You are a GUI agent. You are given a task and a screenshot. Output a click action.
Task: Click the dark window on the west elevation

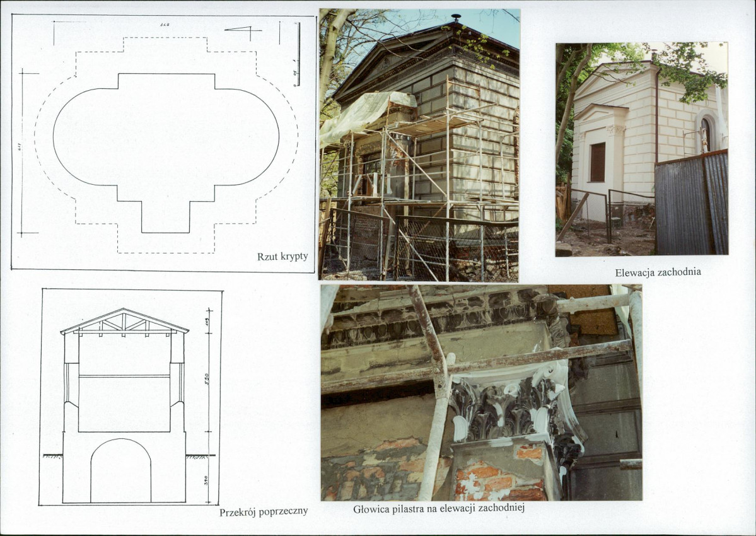(x=597, y=162)
